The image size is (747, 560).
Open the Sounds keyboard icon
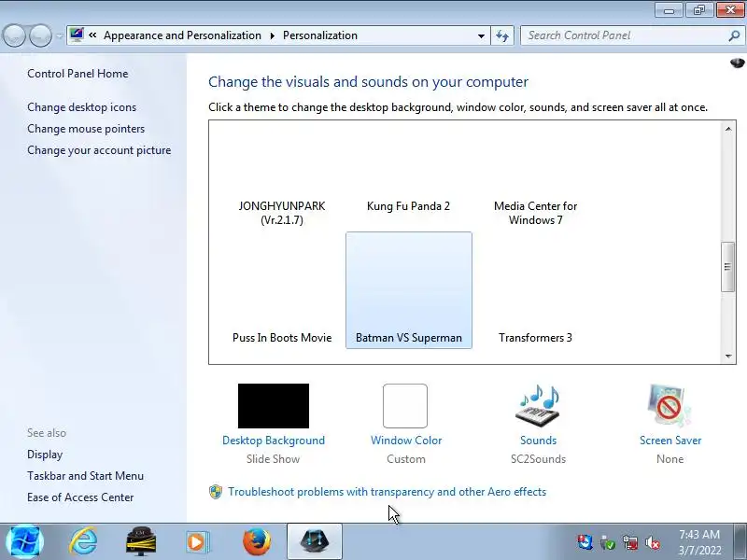(538, 406)
